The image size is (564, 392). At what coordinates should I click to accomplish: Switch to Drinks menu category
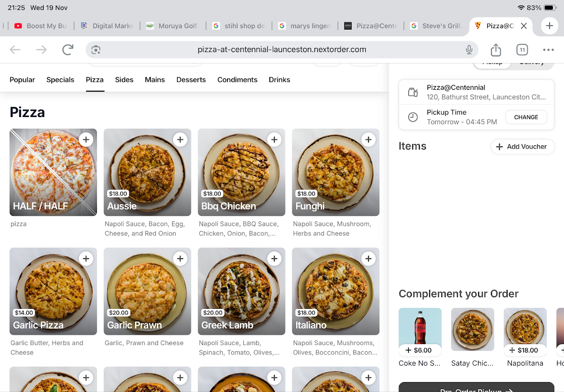coord(279,80)
